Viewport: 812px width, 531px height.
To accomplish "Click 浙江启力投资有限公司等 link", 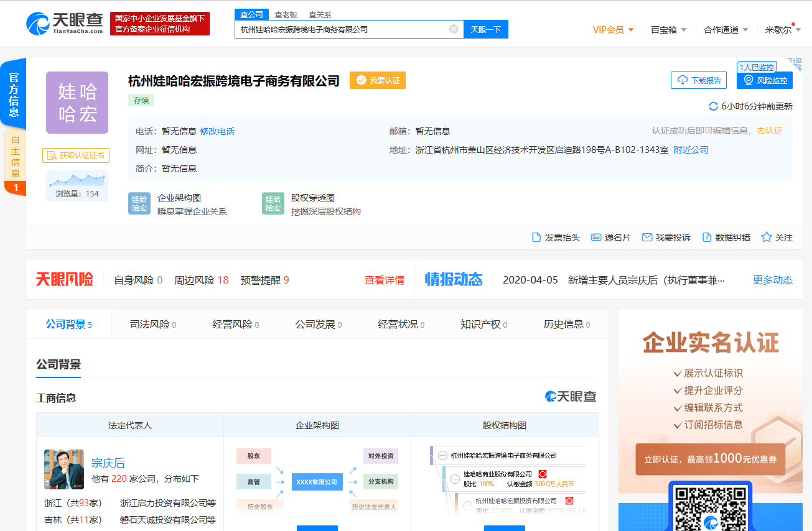I will click(168, 503).
